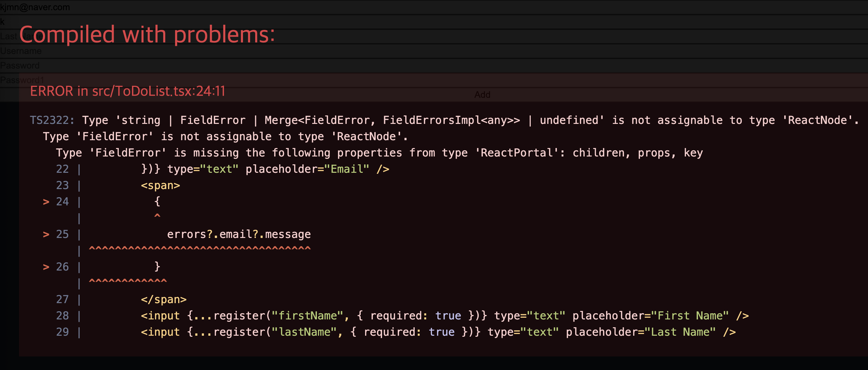Click the closing span tag on line 27

[x=164, y=299]
